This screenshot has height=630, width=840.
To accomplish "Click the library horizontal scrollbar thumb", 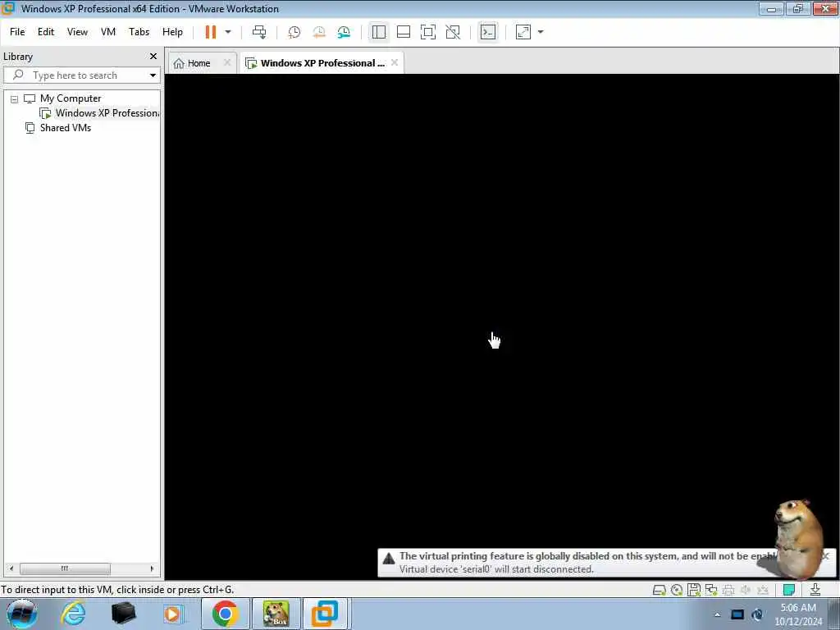I will tap(65, 568).
